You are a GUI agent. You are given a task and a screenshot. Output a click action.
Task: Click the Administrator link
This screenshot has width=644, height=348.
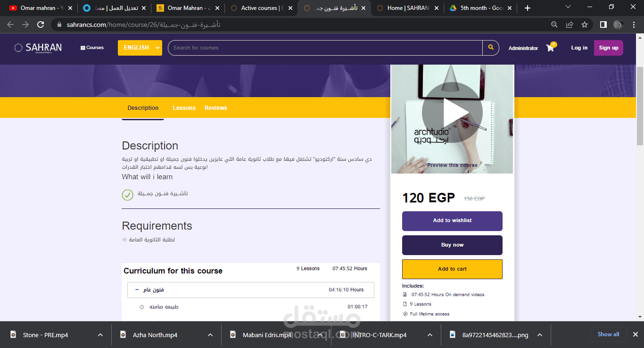point(523,48)
